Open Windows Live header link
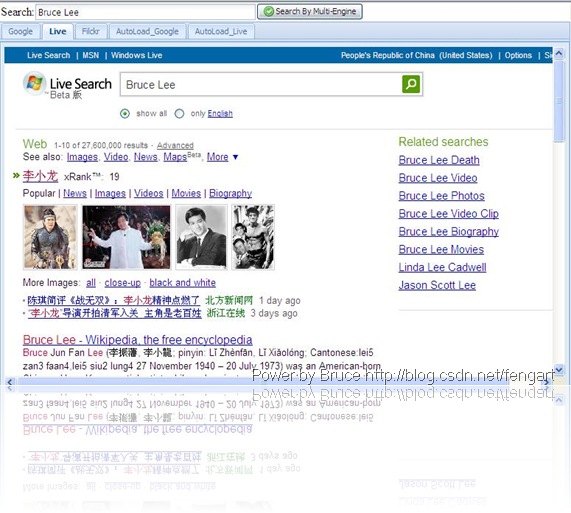This screenshot has height=513, width=571. click(x=137, y=55)
